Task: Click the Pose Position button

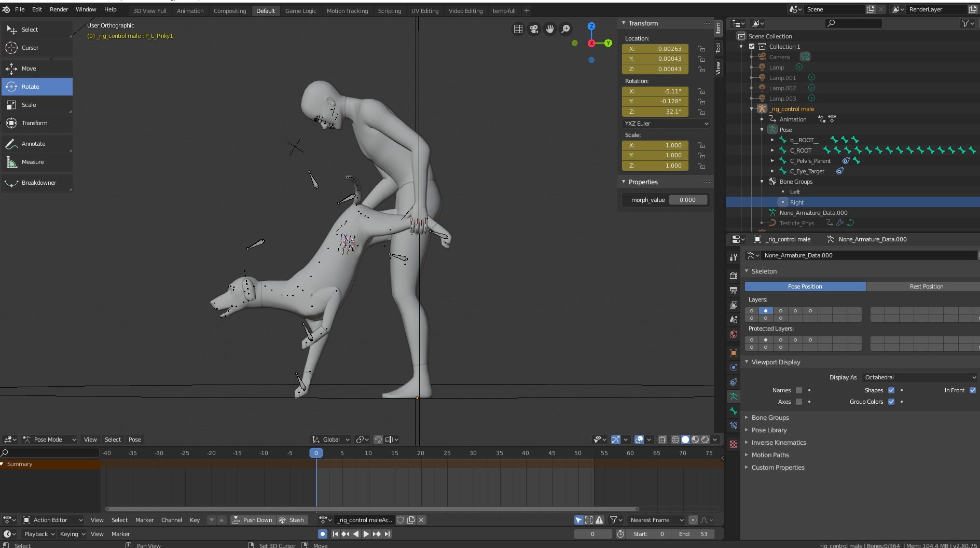Action: pos(805,286)
